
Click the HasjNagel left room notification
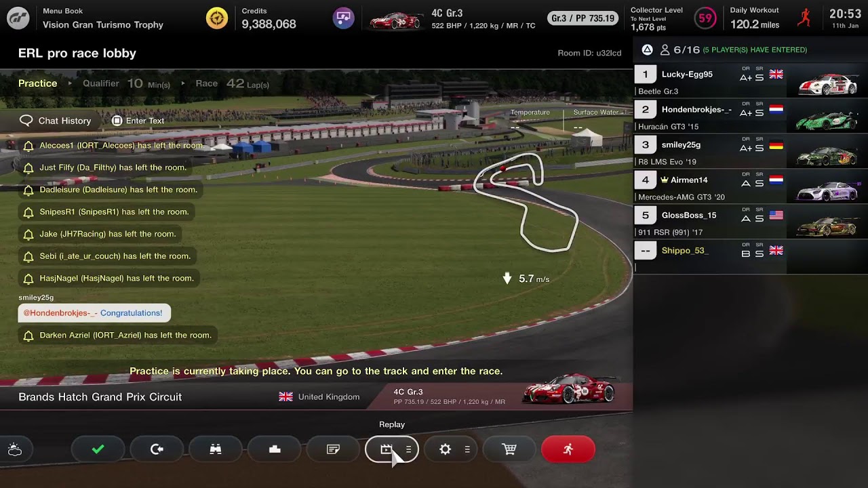(108, 279)
